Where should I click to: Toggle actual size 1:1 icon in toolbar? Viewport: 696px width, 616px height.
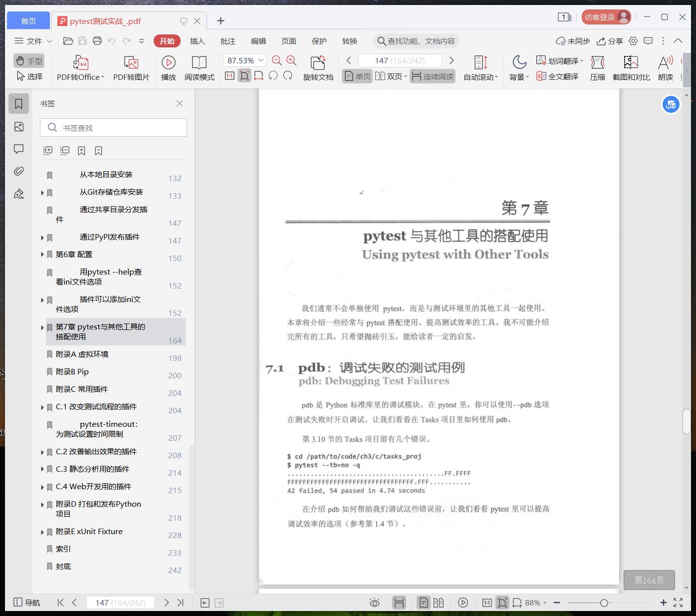point(230,76)
